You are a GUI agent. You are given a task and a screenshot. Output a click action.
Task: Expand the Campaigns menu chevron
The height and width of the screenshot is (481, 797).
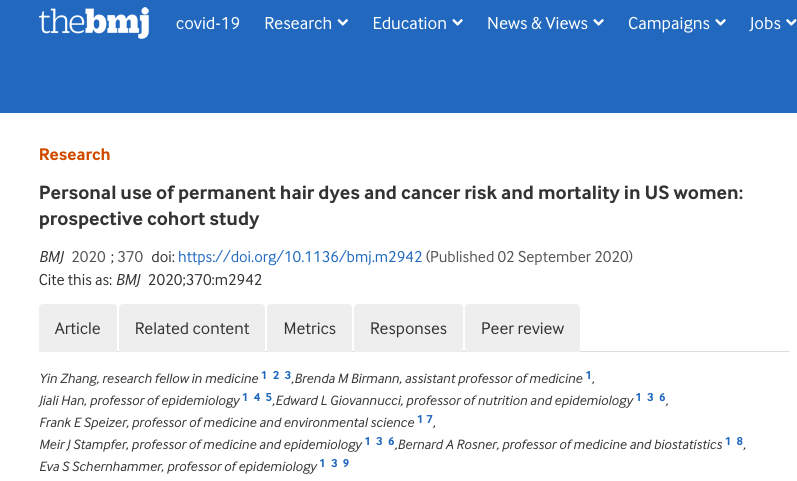(x=721, y=23)
